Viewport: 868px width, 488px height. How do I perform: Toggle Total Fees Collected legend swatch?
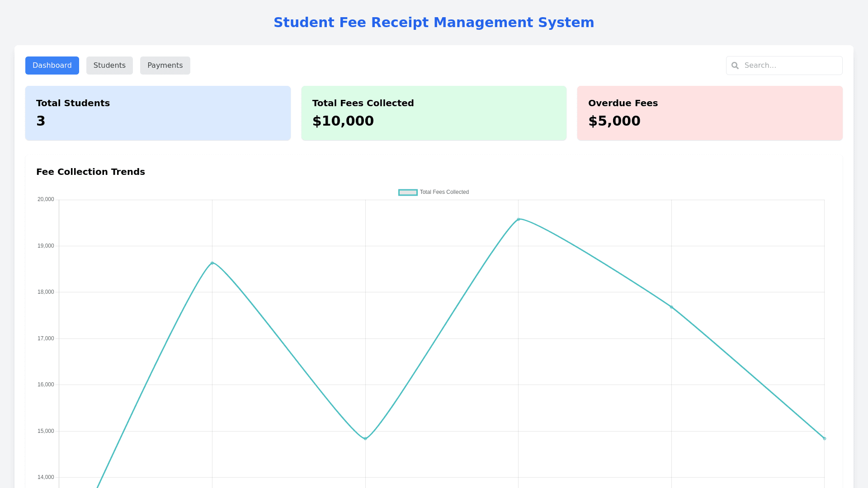[x=408, y=192]
